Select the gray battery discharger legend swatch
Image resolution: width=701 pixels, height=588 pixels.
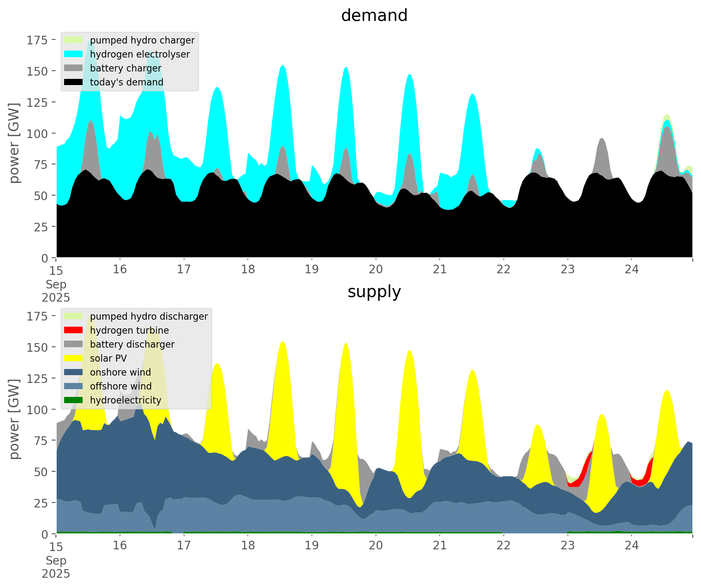coord(74,344)
